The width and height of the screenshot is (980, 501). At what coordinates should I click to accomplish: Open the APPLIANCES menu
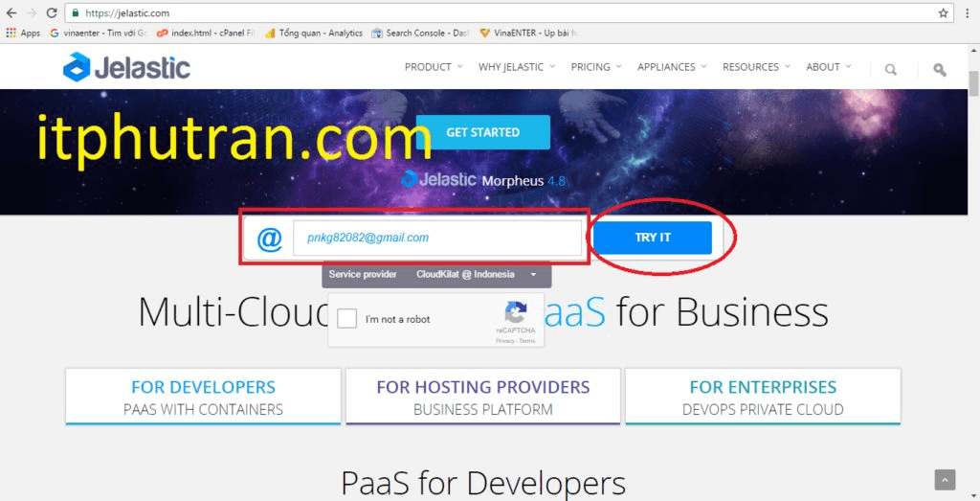pyautogui.click(x=672, y=67)
